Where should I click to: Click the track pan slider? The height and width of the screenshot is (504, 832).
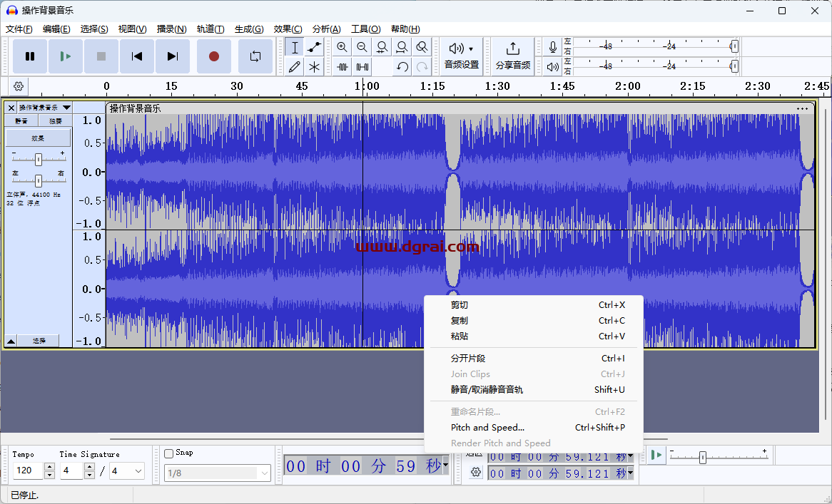click(39, 181)
